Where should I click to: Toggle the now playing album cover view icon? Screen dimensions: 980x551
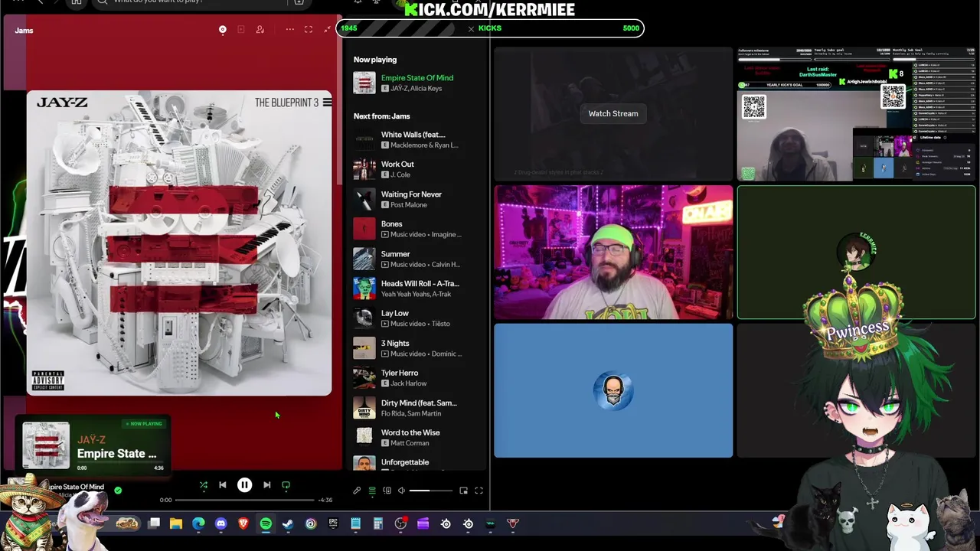click(223, 30)
